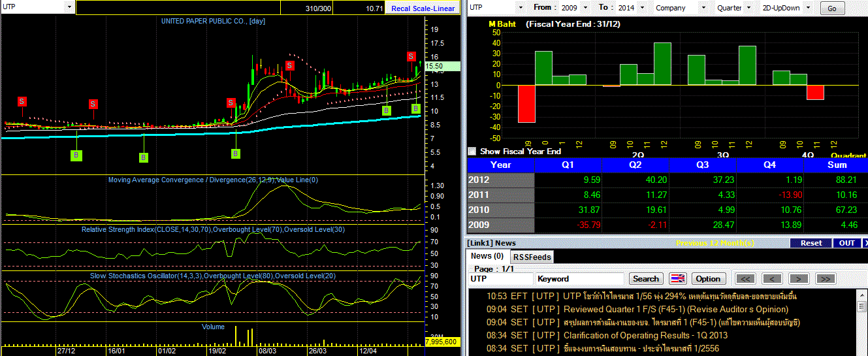Click the B buy marker near the 27/12 date
Viewport: 868px width, 356px height.
[76, 155]
